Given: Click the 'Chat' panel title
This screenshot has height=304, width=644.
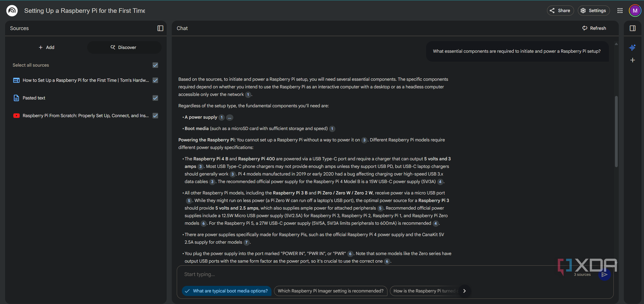Looking at the screenshot, I should click(182, 28).
